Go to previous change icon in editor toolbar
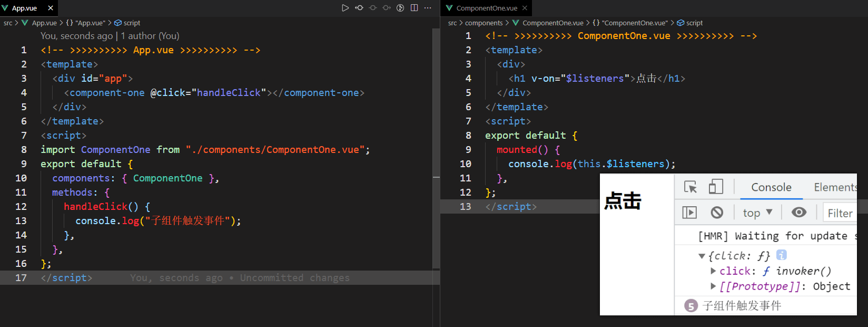Image resolution: width=868 pixels, height=327 pixels. click(x=359, y=8)
